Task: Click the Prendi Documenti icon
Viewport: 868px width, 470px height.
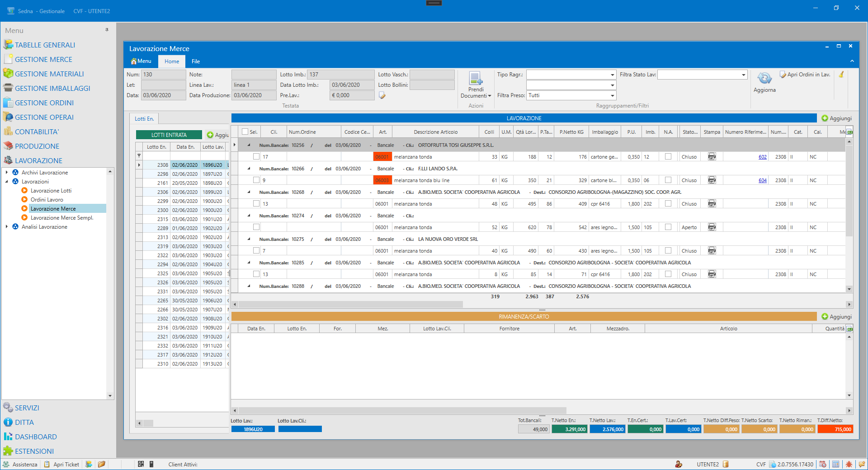Action: coord(476,78)
